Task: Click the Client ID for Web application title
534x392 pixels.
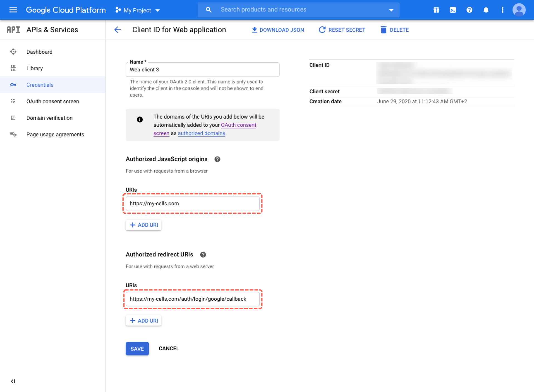Action: point(179,30)
